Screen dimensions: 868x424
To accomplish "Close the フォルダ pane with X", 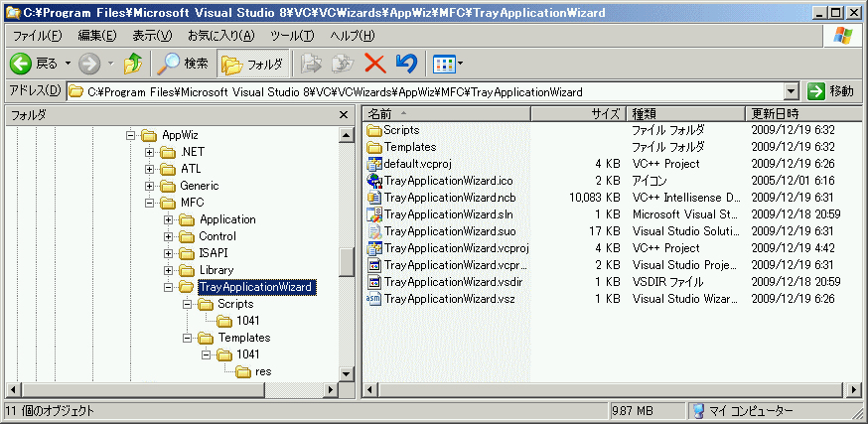I will click(x=344, y=115).
